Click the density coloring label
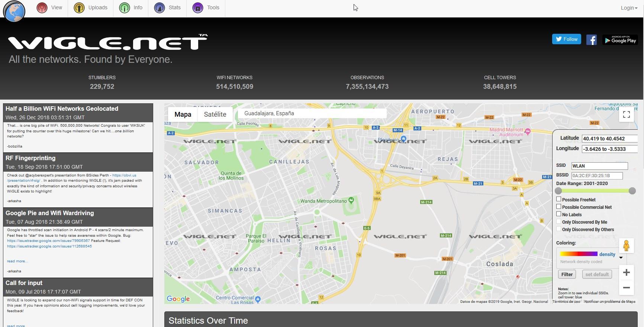The image size is (644, 327). click(607, 255)
